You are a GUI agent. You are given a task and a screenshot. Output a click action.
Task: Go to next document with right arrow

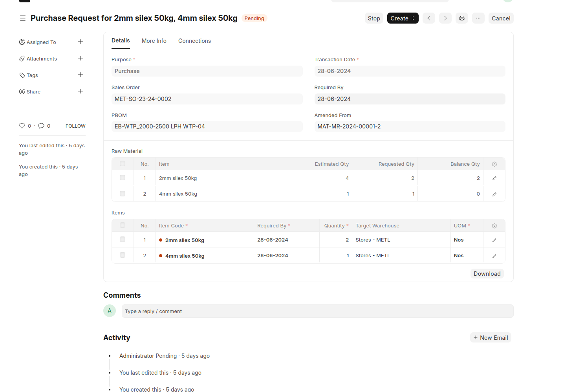click(x=445, y=18)
